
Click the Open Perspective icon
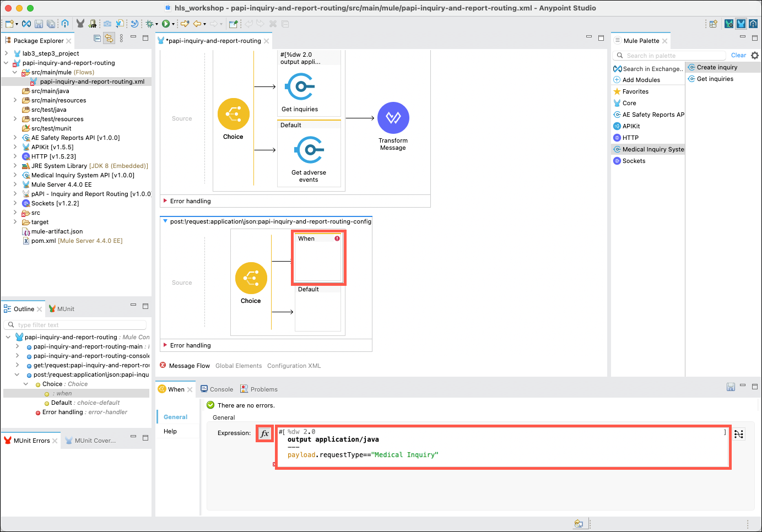[713, 24]
